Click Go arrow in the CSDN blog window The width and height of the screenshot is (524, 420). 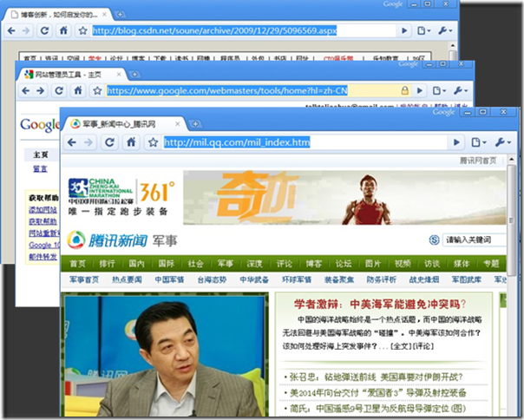coord(404,30)
